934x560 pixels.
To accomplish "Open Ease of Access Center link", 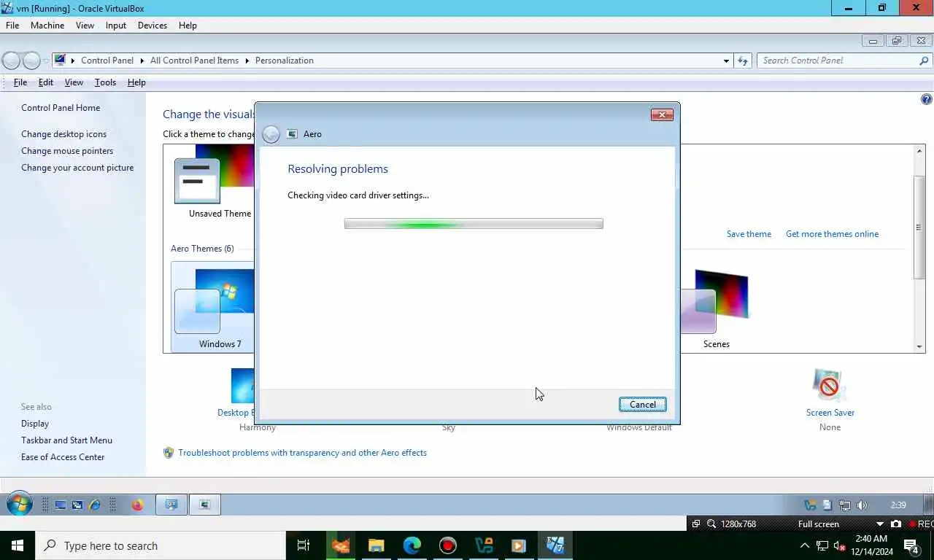I will (x=63, y=457).
